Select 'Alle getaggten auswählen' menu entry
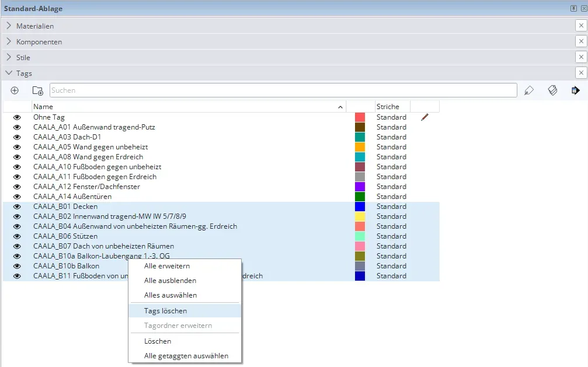 point(186,356)
